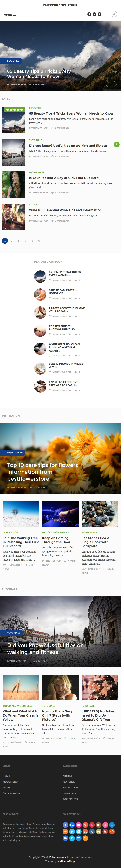Open the Pinterest icon in footer
The height and width of the screenshot is (868, 124).
pos(92,825)
